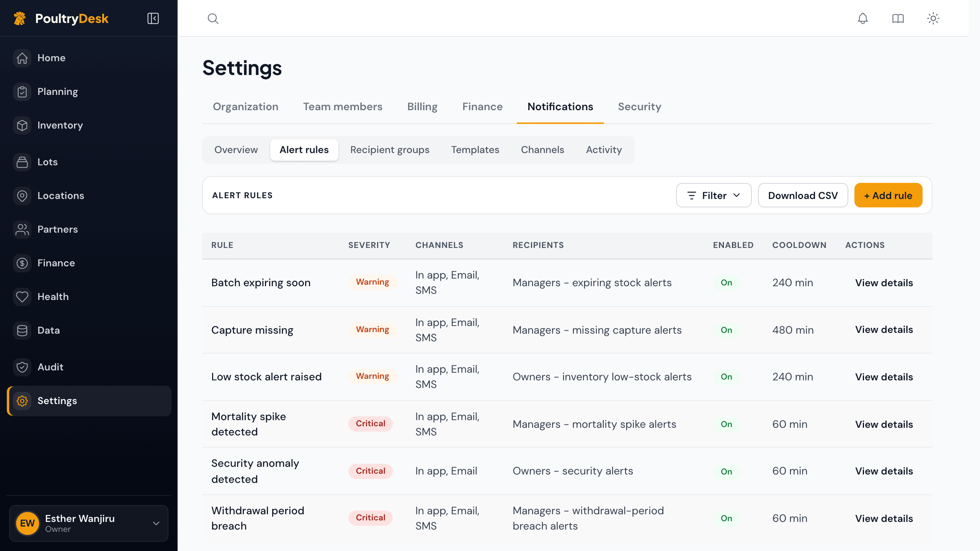The image size is (980, 551).
Task: View details for Capture missing
Action: [x=884, y=330]
